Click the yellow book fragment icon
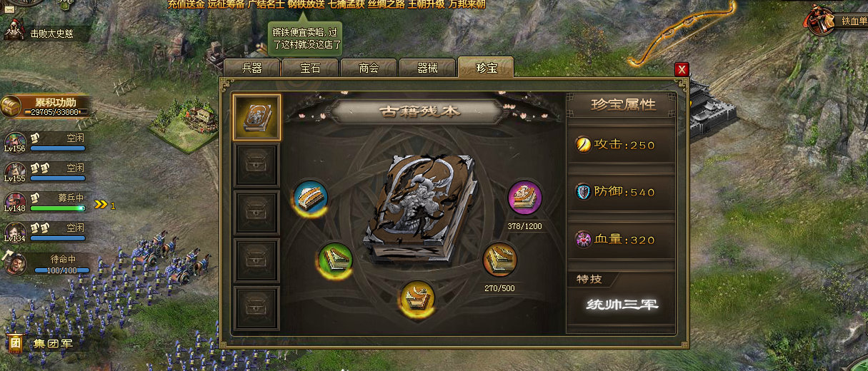Image resolution: width=868 pixels, height=371 pixels. 419,299
